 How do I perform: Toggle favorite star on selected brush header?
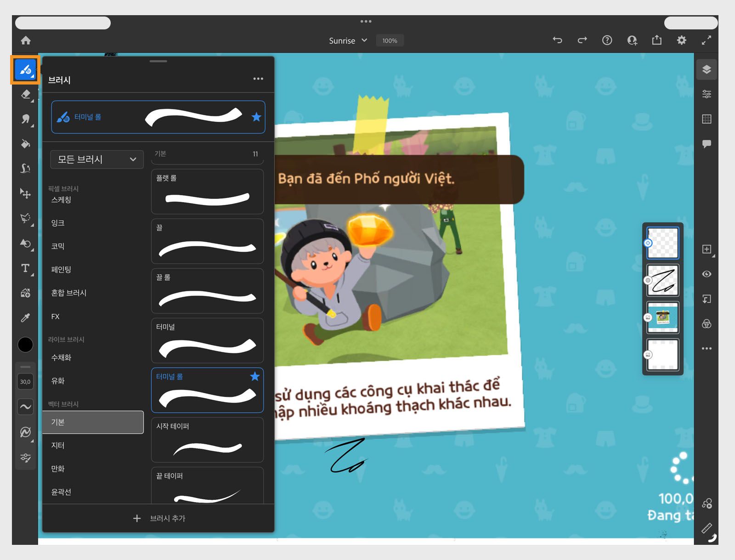[256, 117]
